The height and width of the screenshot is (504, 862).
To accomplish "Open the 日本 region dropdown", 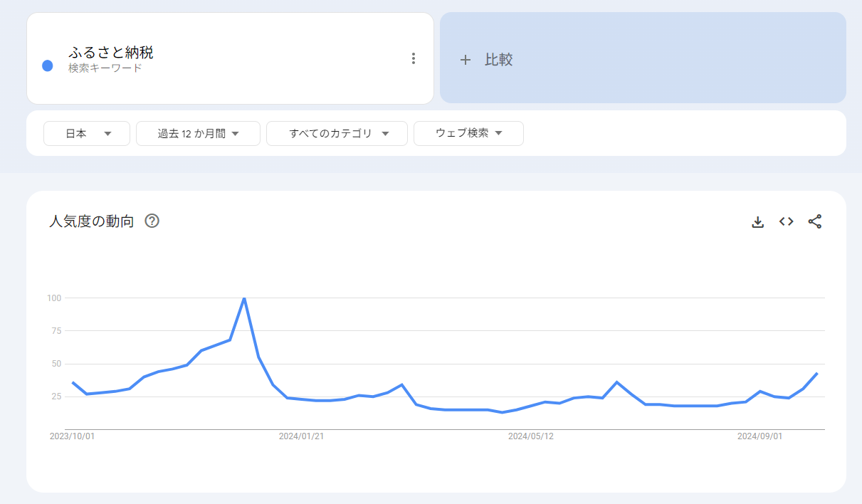I will point(86,133).
